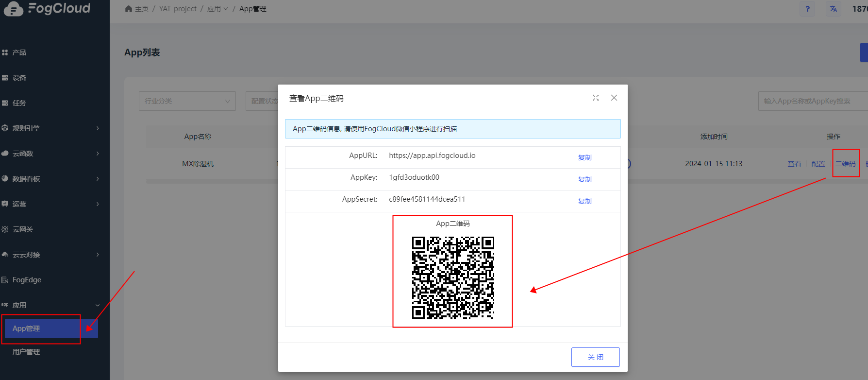The image size is (868, 380).
Task: Open the help question mark icon
Action: pyautogui.click(x=807, y=9)
